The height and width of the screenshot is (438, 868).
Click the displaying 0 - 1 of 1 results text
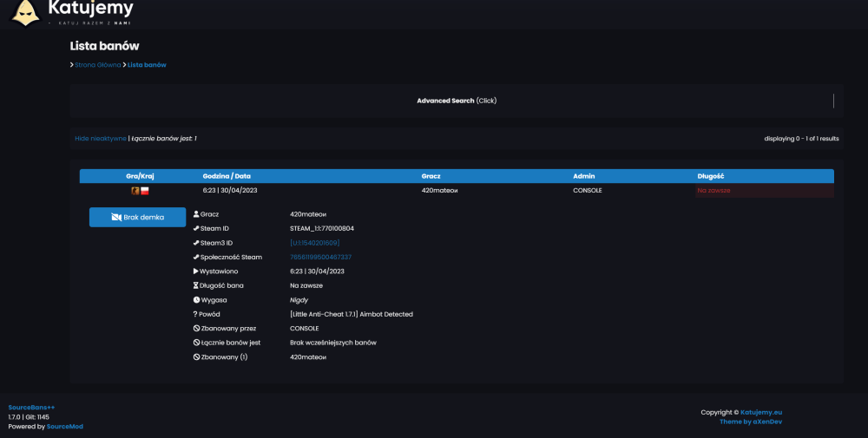(801, 138)
